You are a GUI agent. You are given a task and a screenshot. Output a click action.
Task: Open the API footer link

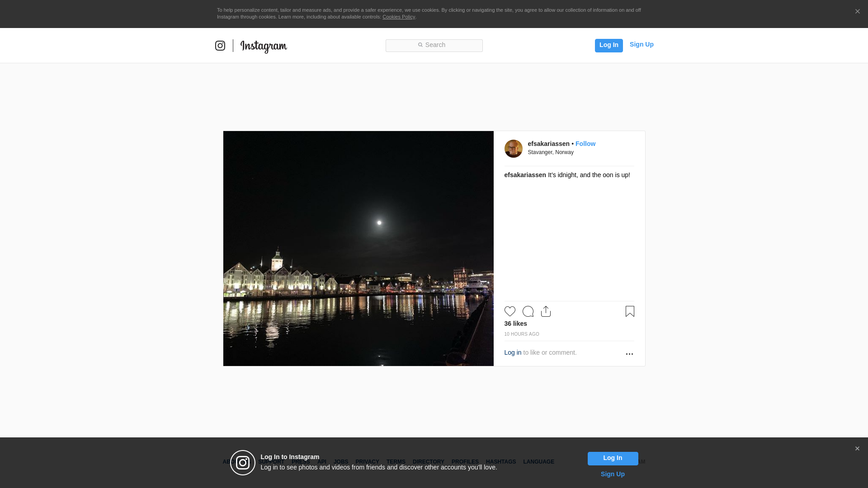pyautogui.click(x=322, y=462)
